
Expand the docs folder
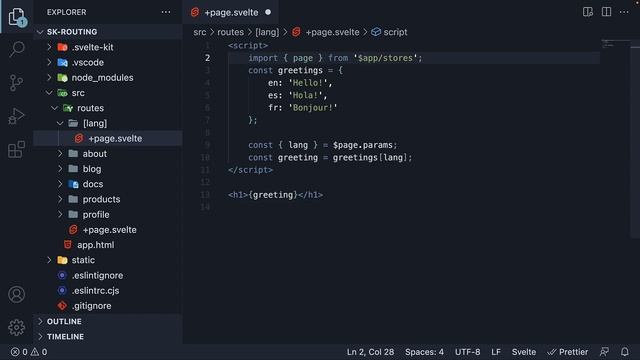60,184
